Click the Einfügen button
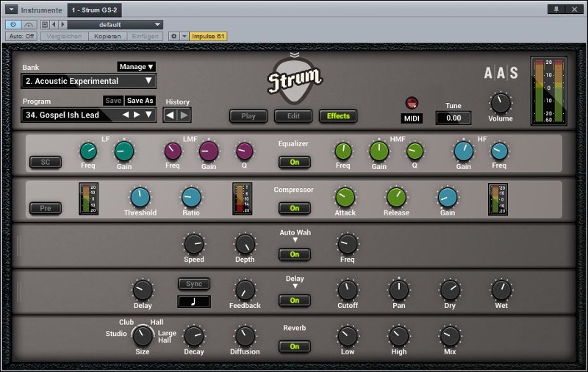The height and width of the screenshot is (372, 588). (x=145, y=36)
